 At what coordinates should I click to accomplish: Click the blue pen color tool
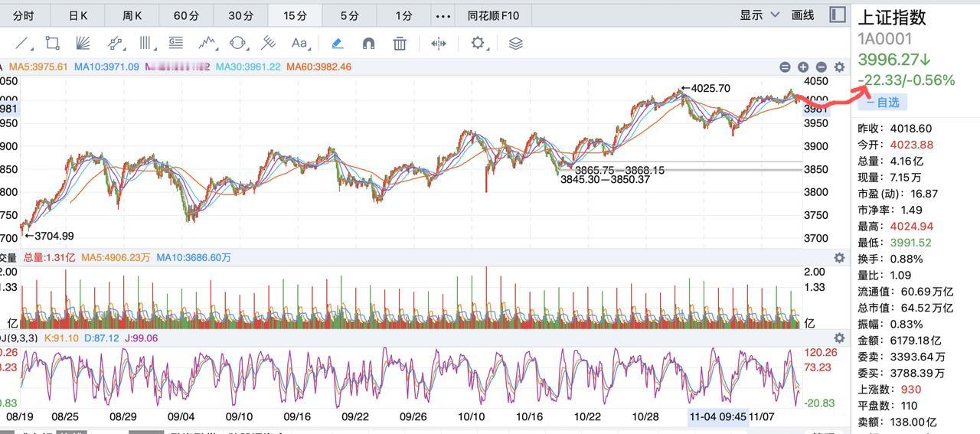point(336,44)
